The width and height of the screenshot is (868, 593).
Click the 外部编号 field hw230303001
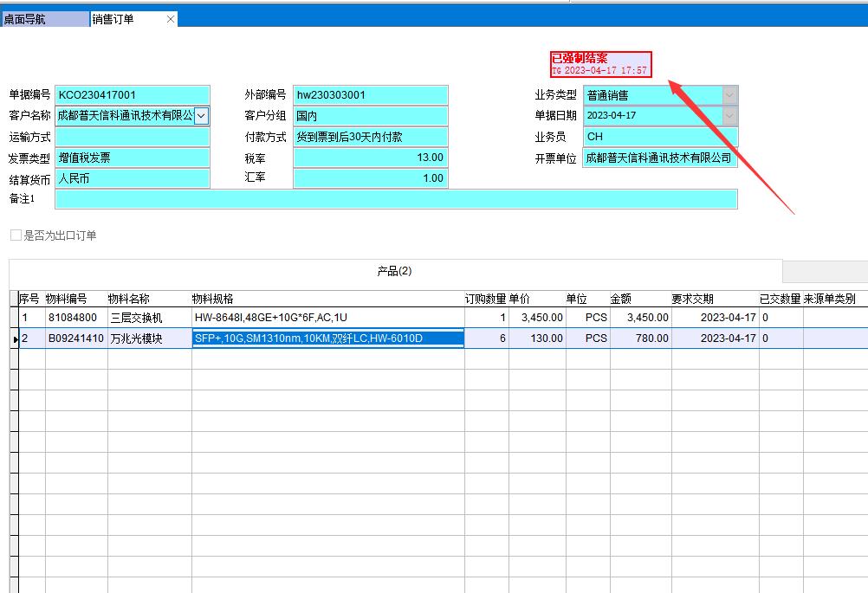click(x=370, y=93)
